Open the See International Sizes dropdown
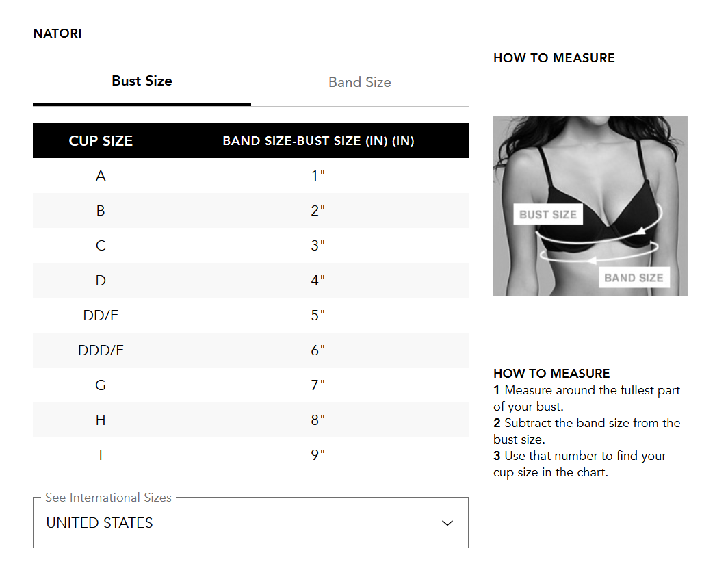Screen dimensions: 728x577 250,522
